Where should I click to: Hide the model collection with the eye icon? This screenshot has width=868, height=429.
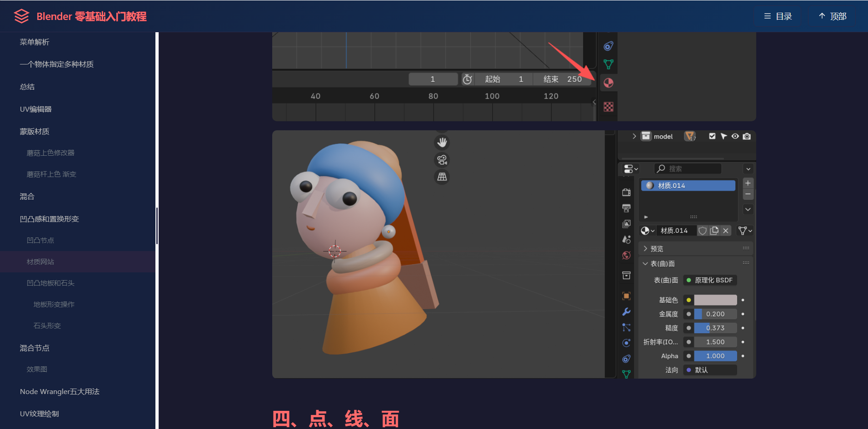pyautogui.click(x=735, y=136)
